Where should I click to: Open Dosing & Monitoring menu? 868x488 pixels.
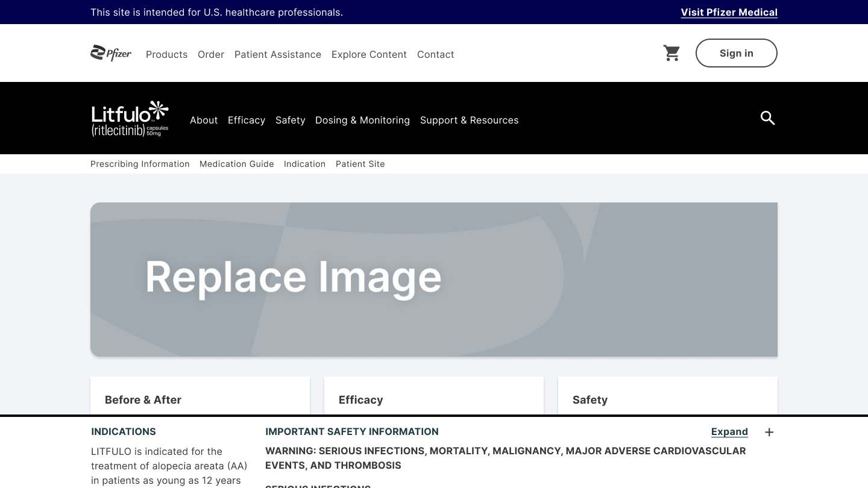(362, 120)
